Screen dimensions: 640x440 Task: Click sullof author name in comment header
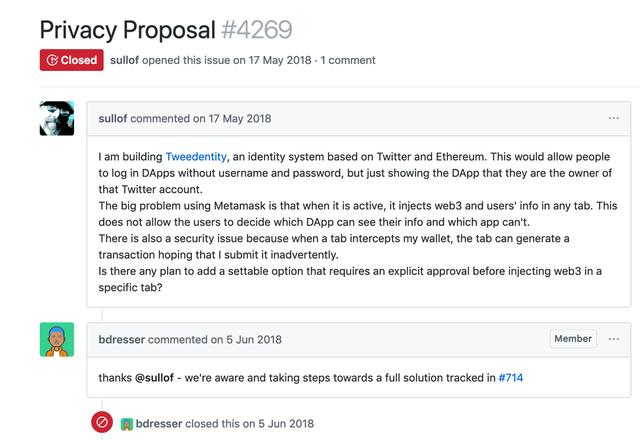coord(113,119)
